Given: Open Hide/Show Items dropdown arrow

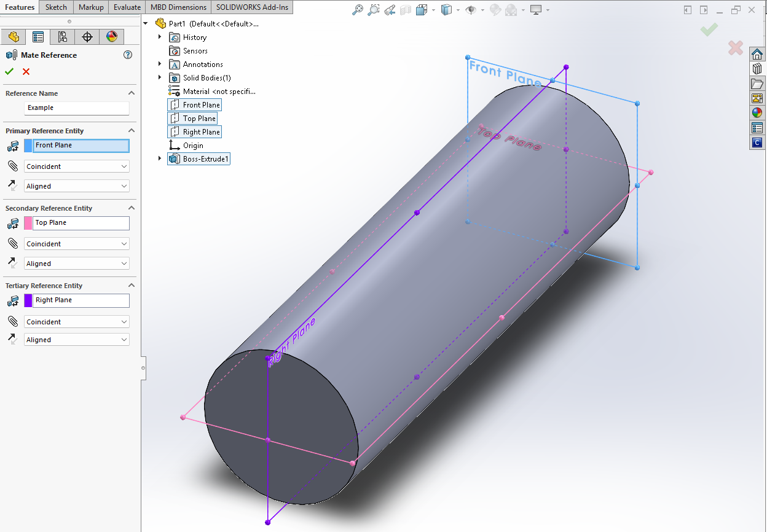Looking at the screenshot, I should (x=483, y=10).
